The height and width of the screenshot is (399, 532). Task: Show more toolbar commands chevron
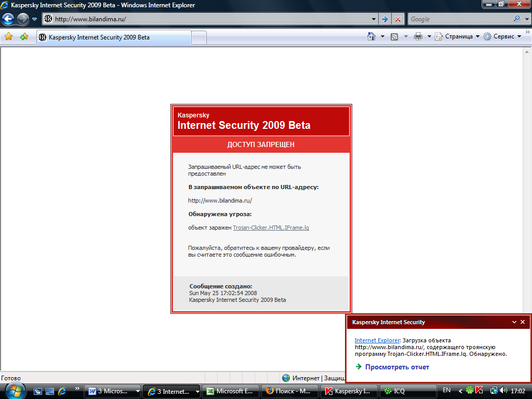click(x=528, y=32)
